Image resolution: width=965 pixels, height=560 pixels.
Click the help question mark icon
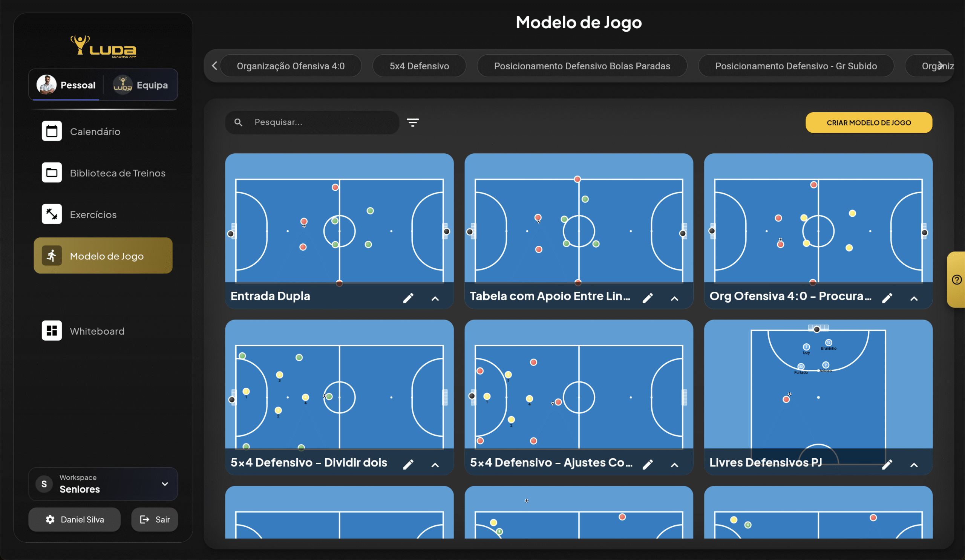pos(957,280)
